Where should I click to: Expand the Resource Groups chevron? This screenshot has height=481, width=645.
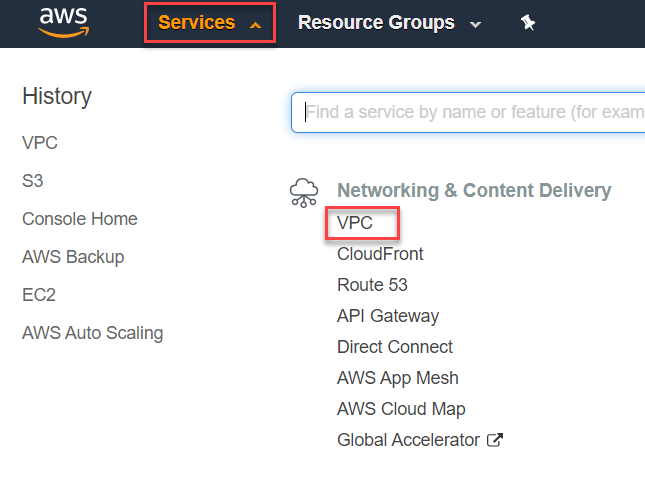[x=475, y=25]
